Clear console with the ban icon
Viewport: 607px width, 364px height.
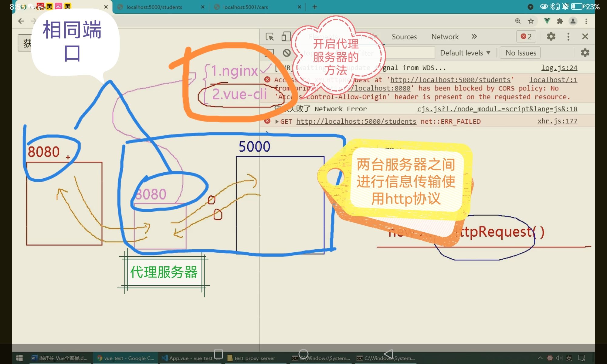pos(287,53)
